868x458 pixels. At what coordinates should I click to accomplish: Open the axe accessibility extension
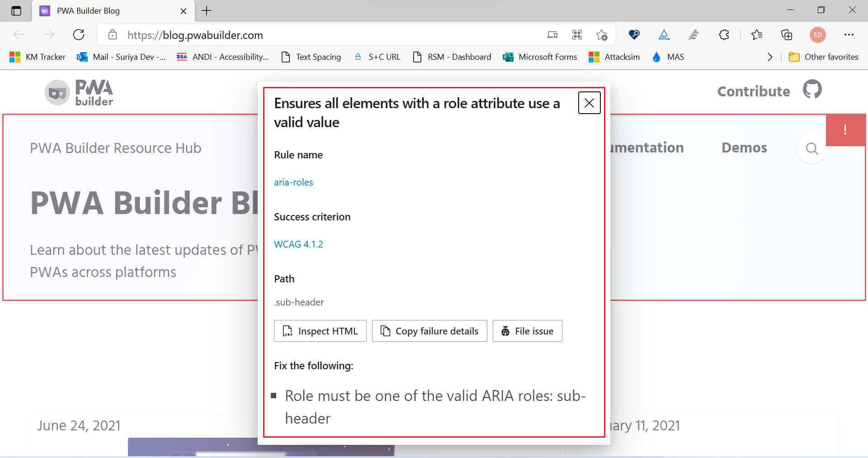click(x=664, y=35)
